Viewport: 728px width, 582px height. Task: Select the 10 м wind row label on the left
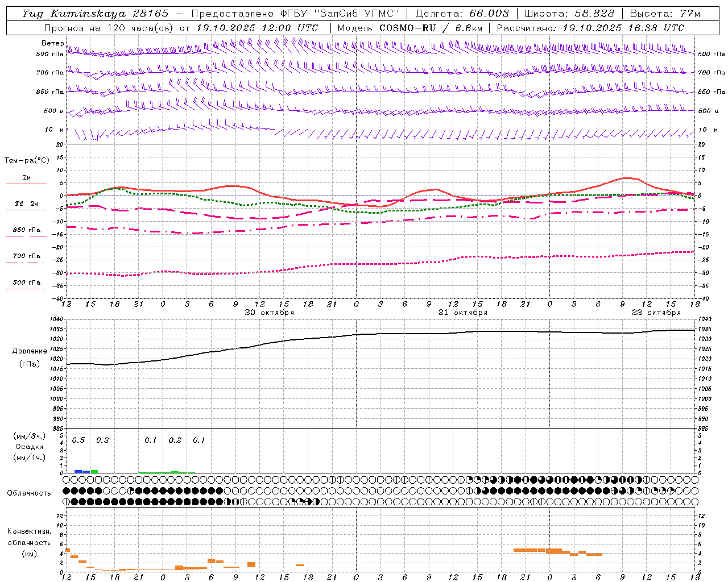coord(55,130)
